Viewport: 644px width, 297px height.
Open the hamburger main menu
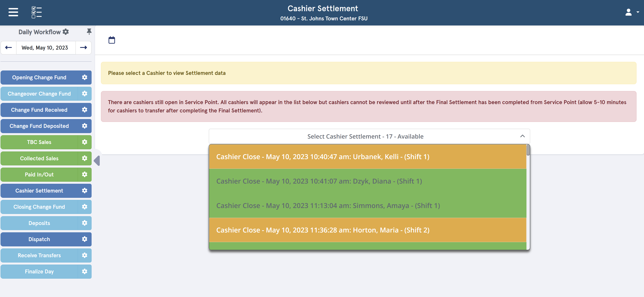pyautogui.click(x=13, y=12)
